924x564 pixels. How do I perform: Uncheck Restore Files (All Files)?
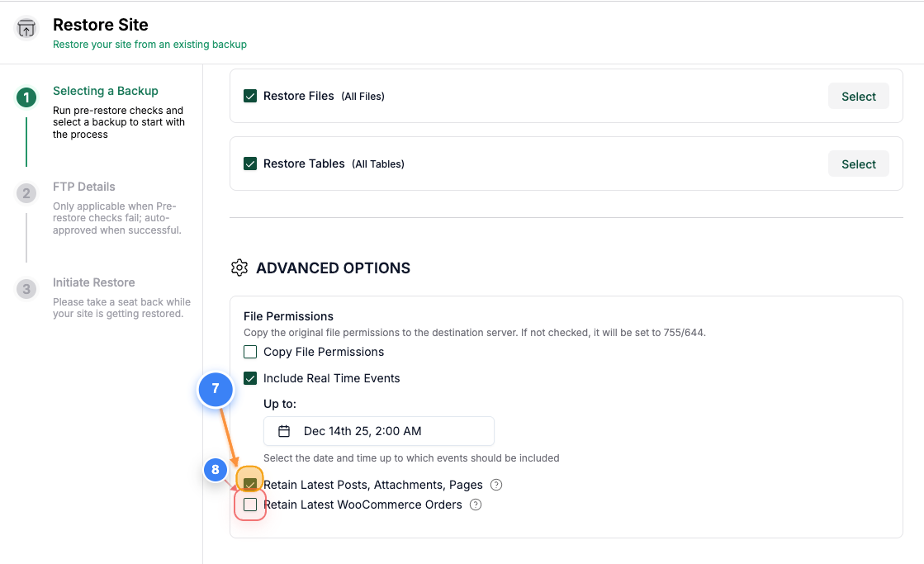[250, 96]
